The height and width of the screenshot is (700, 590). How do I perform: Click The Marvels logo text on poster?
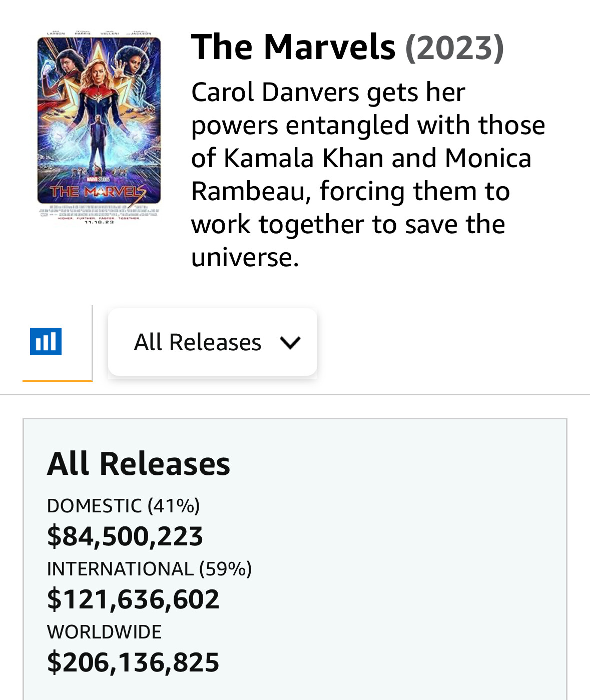click(98, 192)
